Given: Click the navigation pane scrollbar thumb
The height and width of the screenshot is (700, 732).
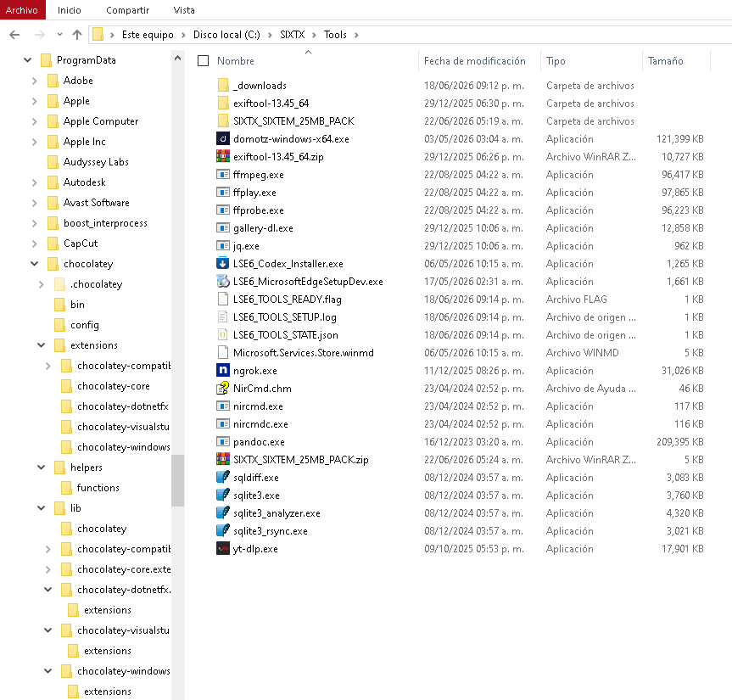Looking at the screenshot, I should click(x=177, y=480).
